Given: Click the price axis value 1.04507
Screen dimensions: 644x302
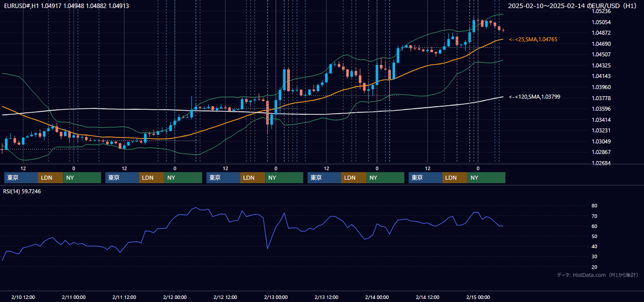Looking at the screenshot, I should [x=601, y=54].
